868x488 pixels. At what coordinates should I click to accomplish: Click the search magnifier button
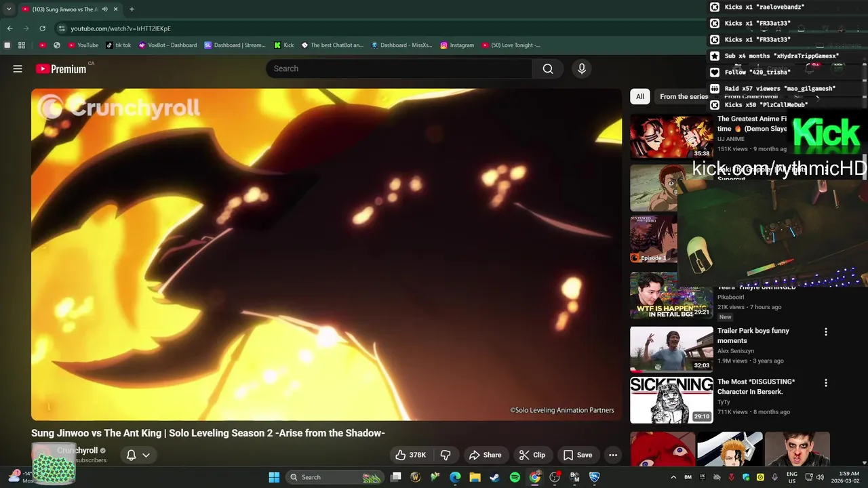[548, 68]
